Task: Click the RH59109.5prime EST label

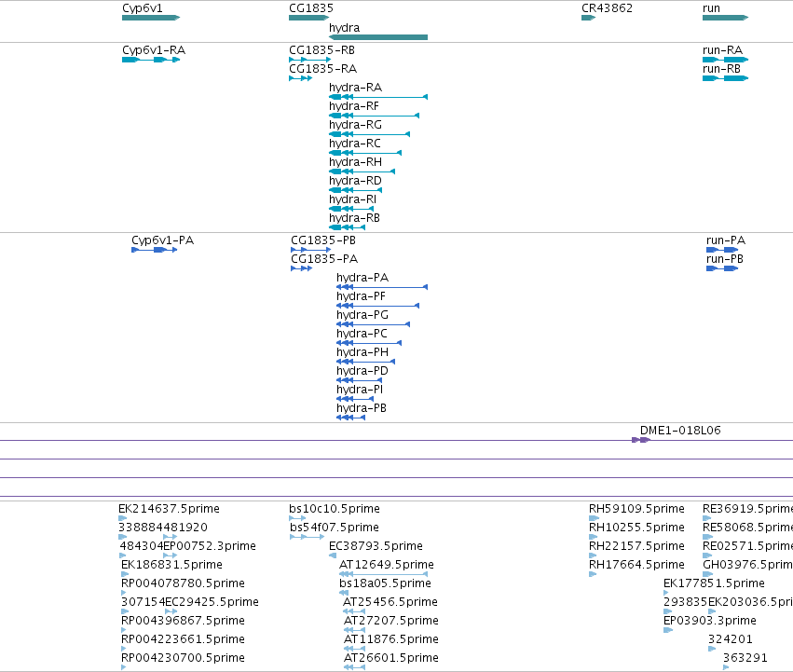Action: [x=636, y=509]
